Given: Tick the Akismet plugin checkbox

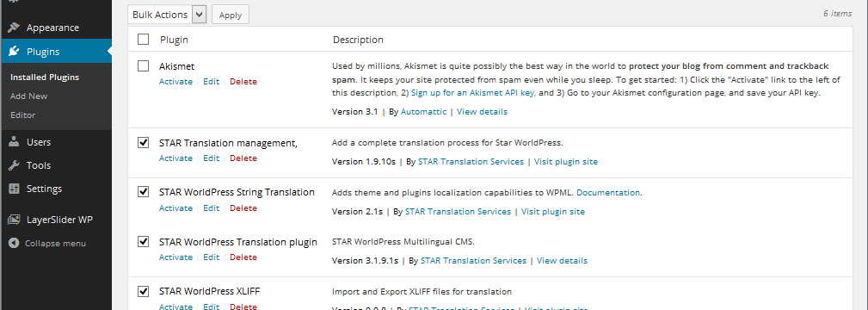Looking at the screenshot, I should [x=144, y=66].
